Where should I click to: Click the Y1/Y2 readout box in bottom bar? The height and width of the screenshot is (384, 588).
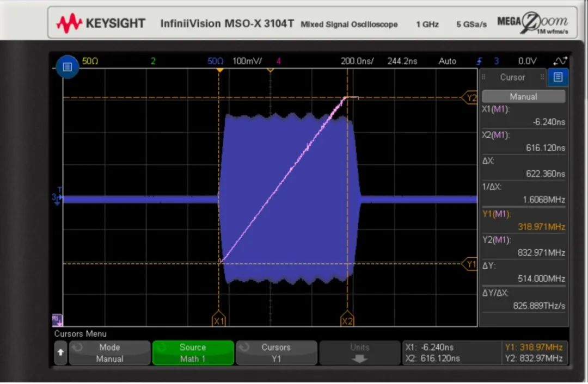[534, 352]
